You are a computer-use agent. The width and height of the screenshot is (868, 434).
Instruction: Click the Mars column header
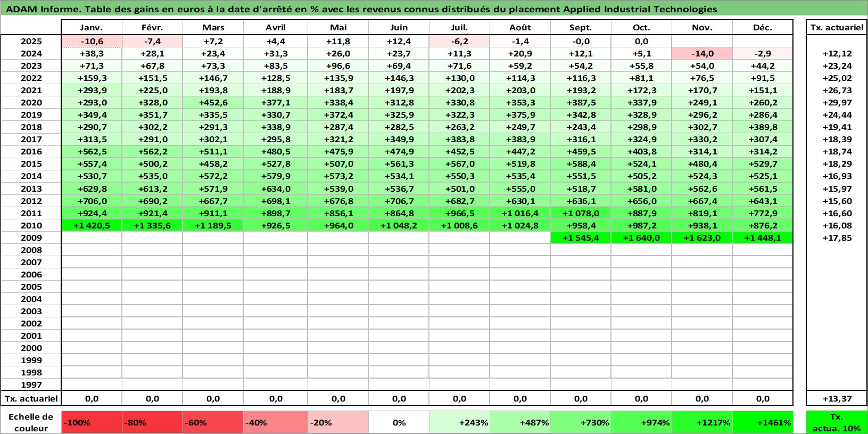click(213, 28)
